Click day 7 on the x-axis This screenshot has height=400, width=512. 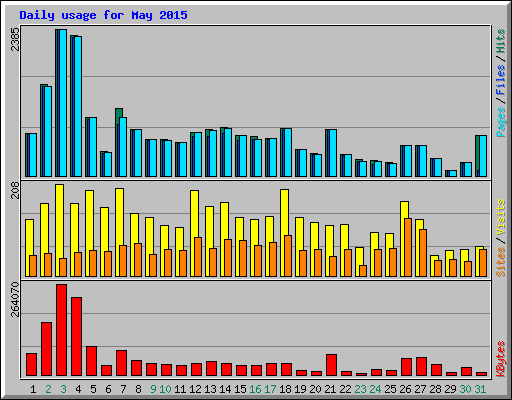[x=123, y=389]
